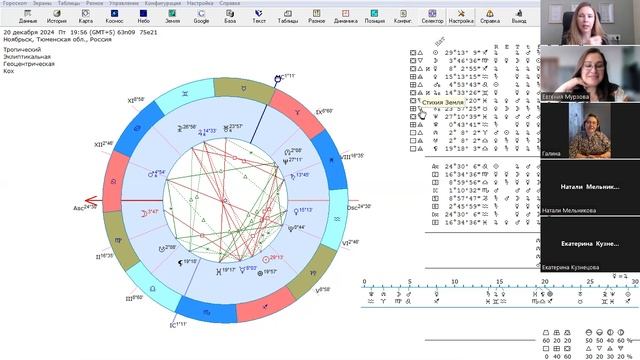Select the Jupiter glyph at 14°33' in chart
640x360 pixels.
click(x=200, y=132)
